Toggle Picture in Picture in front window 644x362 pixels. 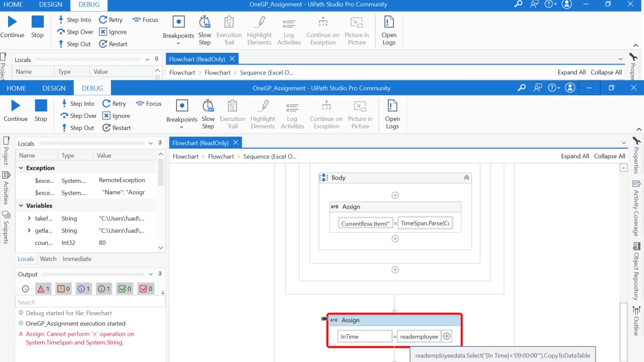(x=360, y=114)
